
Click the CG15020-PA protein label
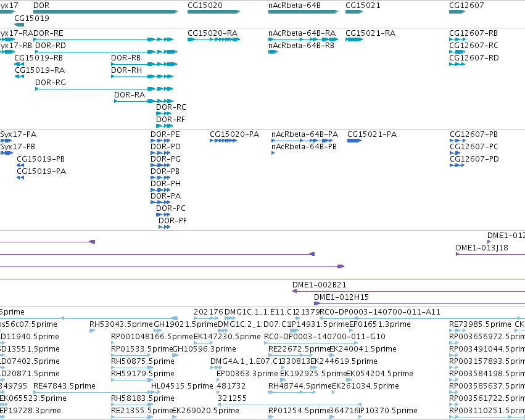tap(234, 134)
